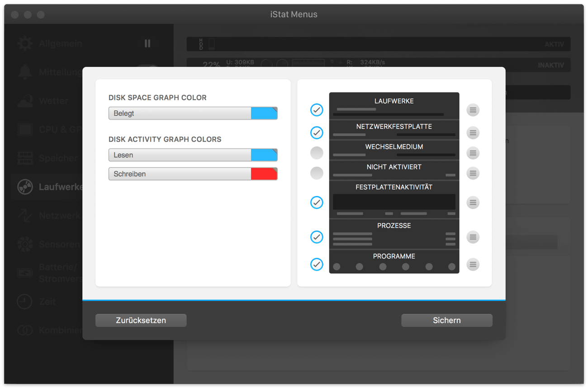Enable the Wechselmedium section toggle
The image size is (588, 388).
(317, 153)
